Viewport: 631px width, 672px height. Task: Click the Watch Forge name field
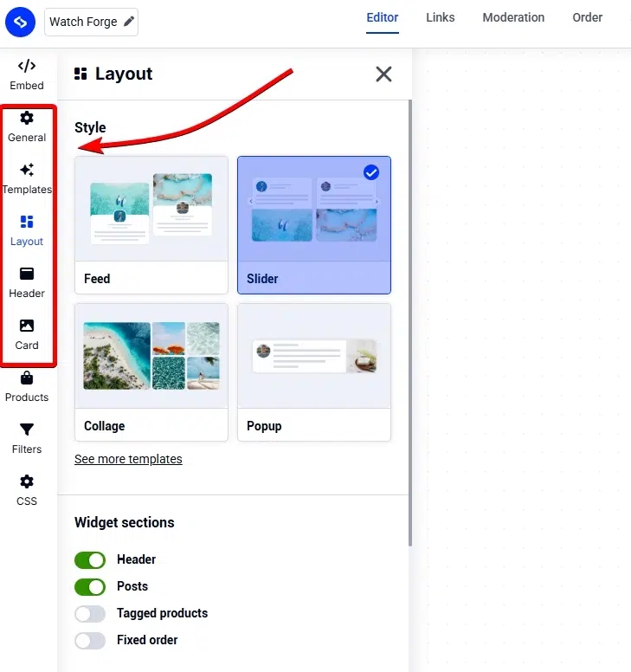(91, 22)
